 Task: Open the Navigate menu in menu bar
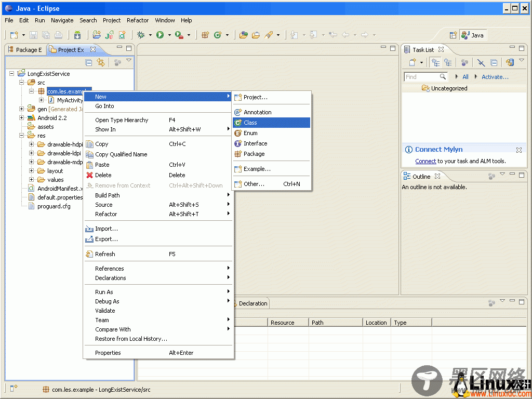62,20
